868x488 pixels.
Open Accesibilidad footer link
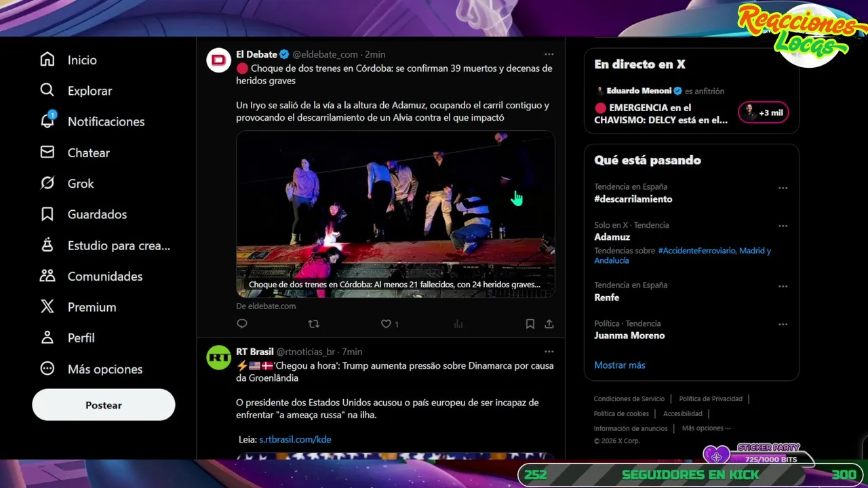tap(683, 413)
